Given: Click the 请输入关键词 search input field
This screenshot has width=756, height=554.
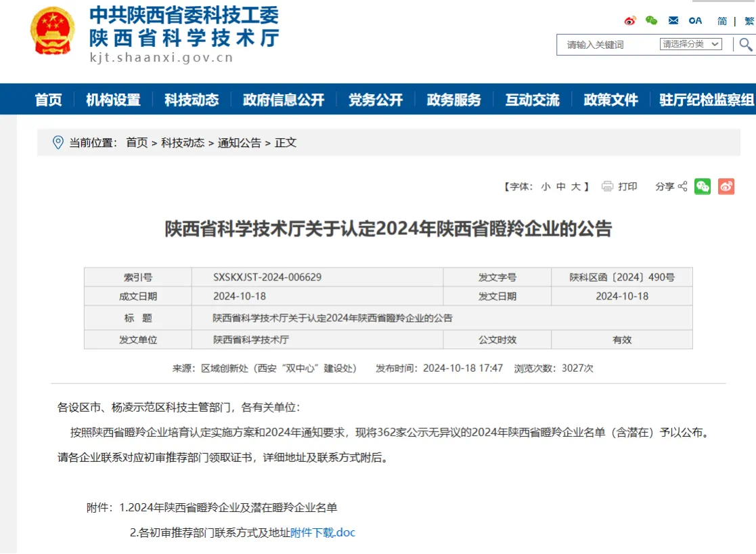Looking at the screenshot, I should [x=606, y=45].
